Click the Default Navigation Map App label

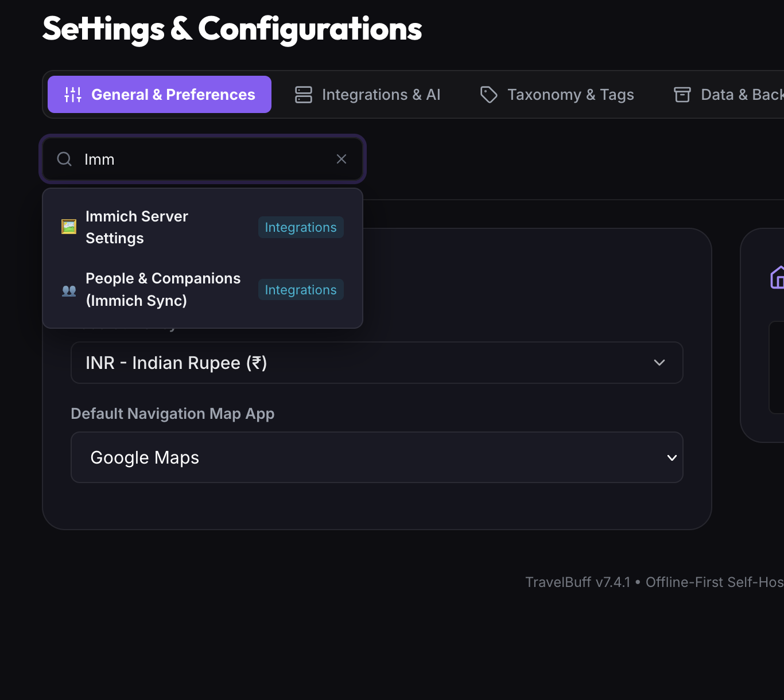point(173,414)
